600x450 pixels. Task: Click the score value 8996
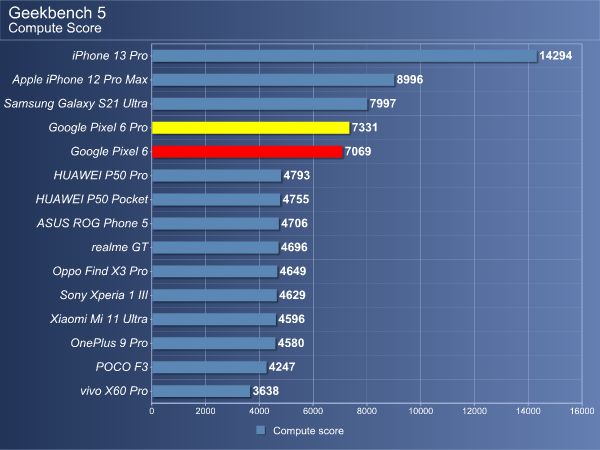(x=409, y=80)
